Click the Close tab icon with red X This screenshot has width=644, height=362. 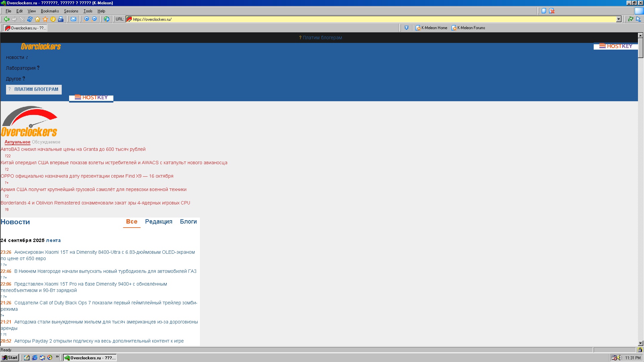[552, 11]
